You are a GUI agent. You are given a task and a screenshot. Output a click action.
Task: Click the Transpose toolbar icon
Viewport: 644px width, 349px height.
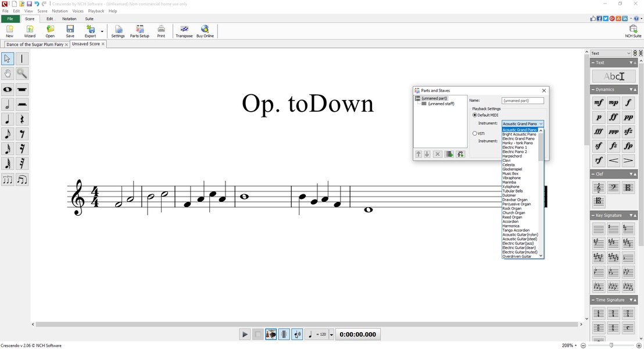point(184,31)
